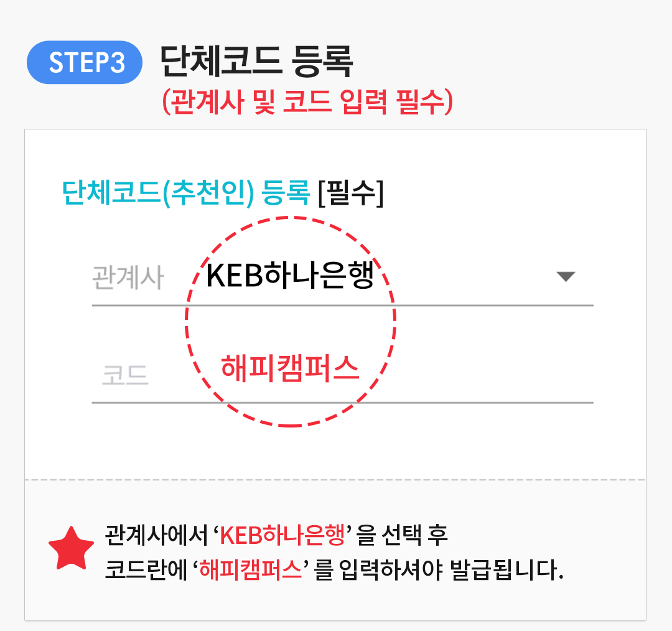This screenshot has height=631, width=672.
Task: Click the gray 관계사 field label
Action: point(128,278)
